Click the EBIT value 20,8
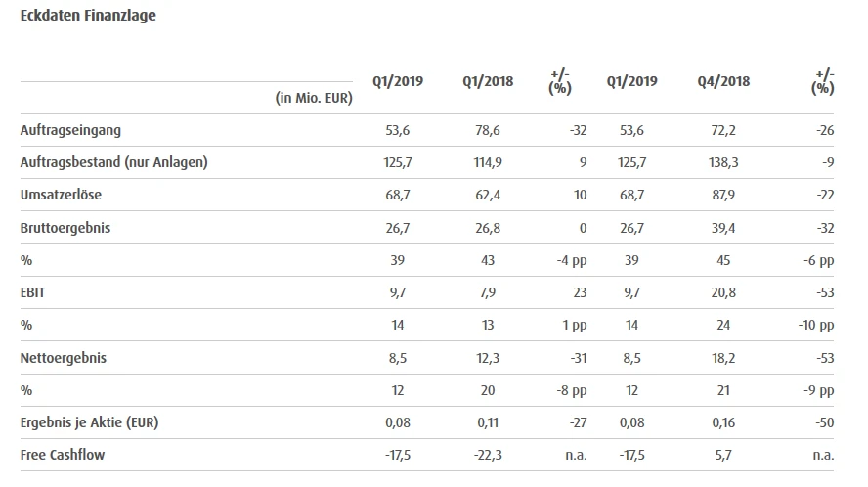The width and height of the screenshot is (868, 487). click(724, 292)
